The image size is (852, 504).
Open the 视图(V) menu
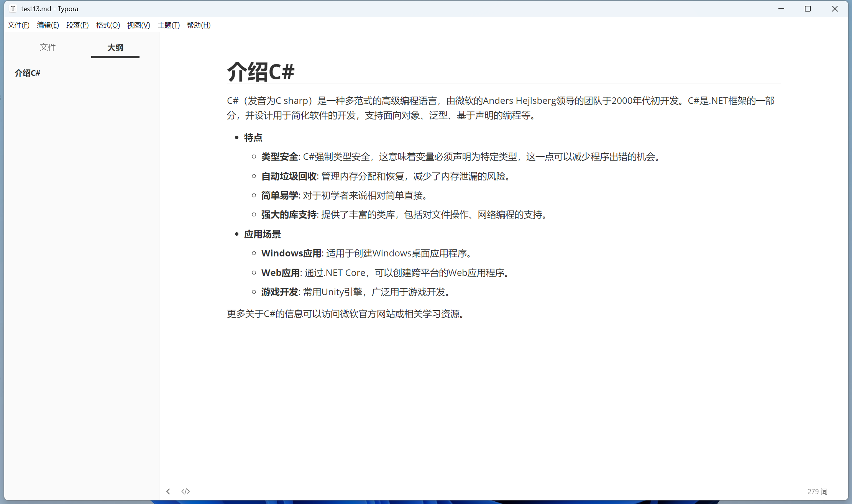pos(138,25)
